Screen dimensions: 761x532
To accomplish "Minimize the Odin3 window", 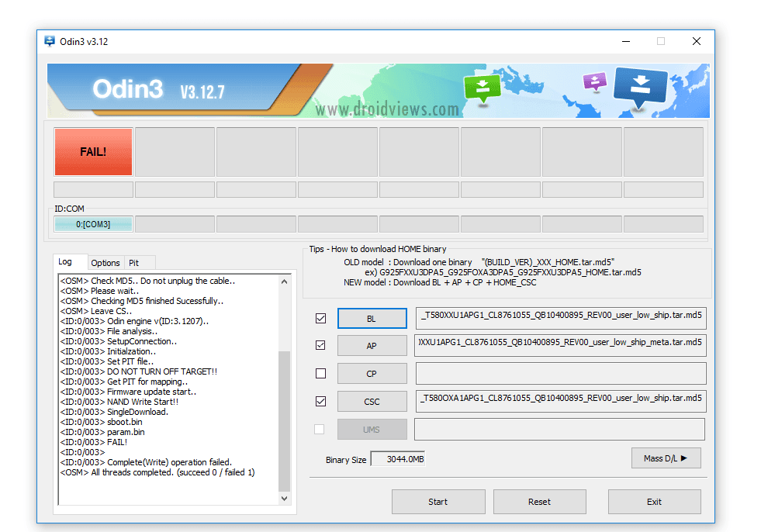I will [626, 41].
